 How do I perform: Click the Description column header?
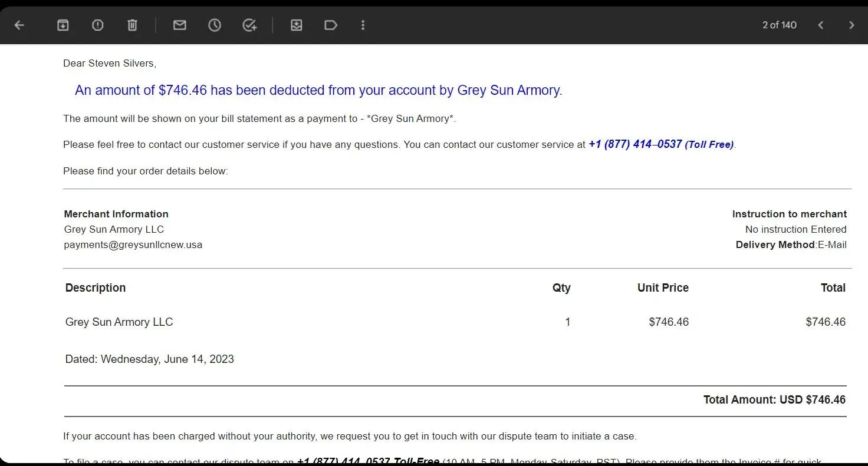point(96,287)
